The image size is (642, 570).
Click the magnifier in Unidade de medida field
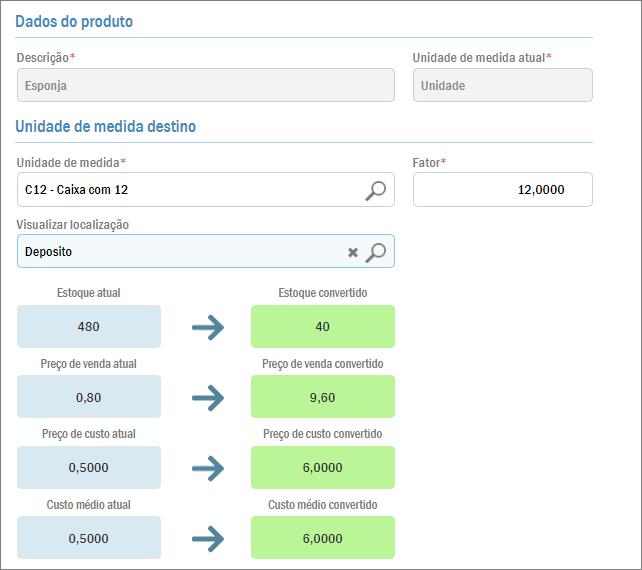click(x=375, y=190)
